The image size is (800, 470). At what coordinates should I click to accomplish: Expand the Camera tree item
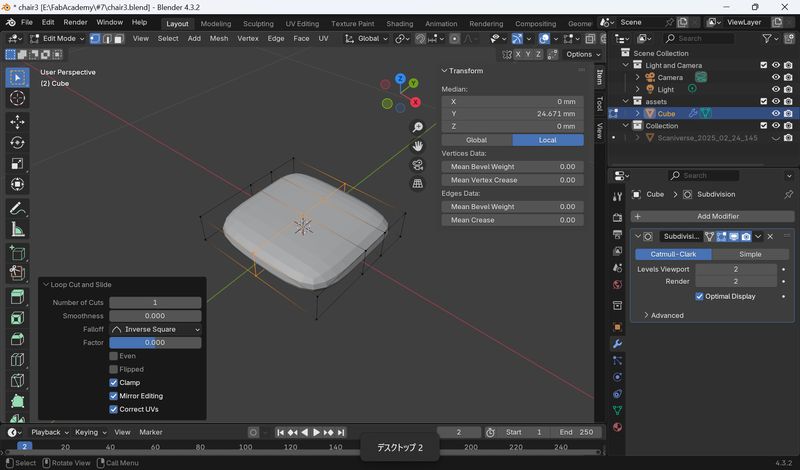coord(637,78)
